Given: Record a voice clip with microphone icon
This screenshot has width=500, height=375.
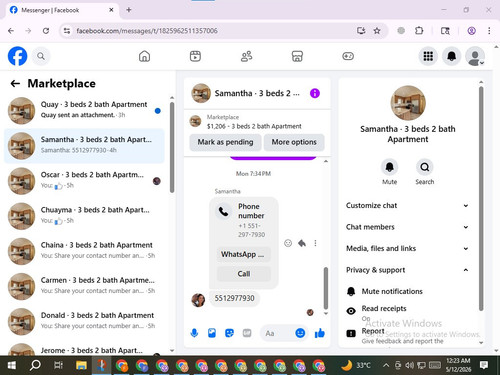Looking at the screenshot, I should [194, 333].
